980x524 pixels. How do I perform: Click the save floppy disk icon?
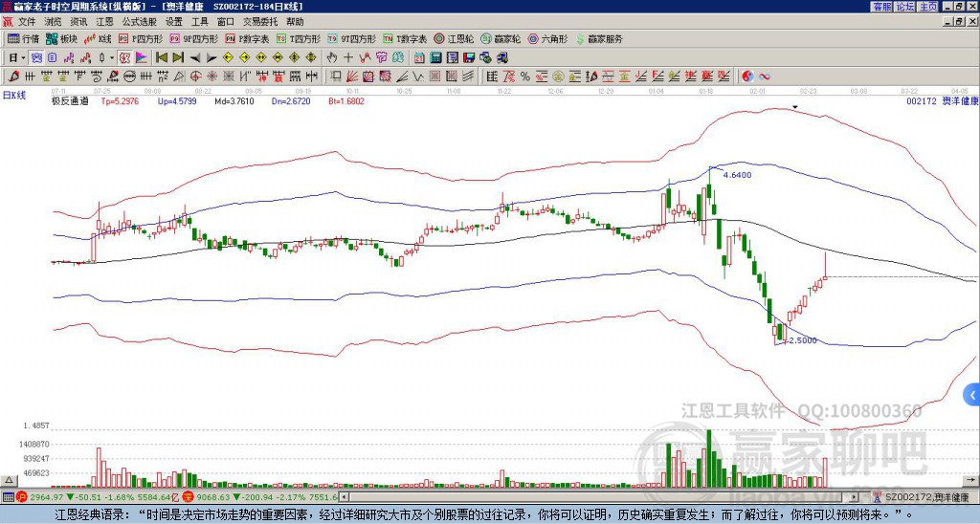pyautogui.click(x=469, y=57)
